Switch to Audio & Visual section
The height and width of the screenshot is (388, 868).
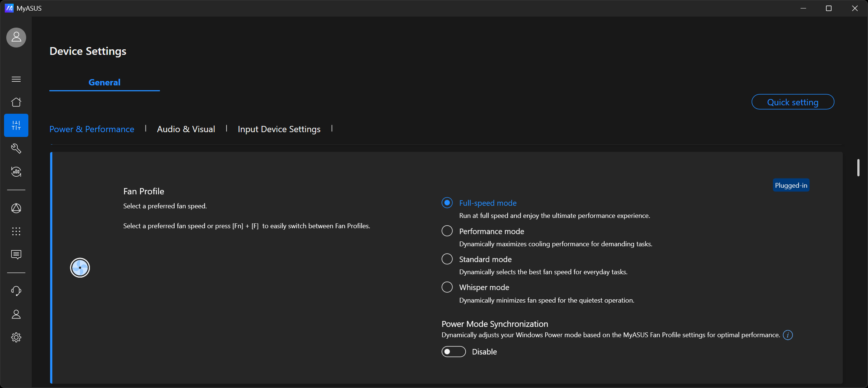point(186,129)
